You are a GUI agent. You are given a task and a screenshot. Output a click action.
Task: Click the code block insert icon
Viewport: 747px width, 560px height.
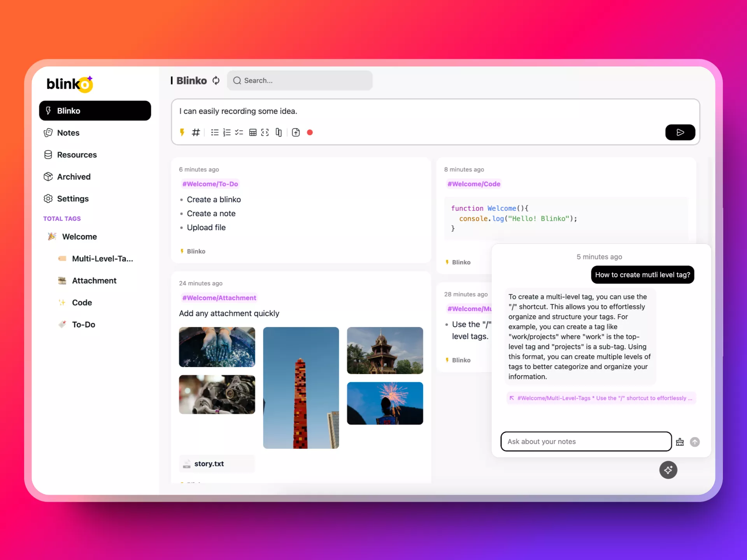(265, 132)
